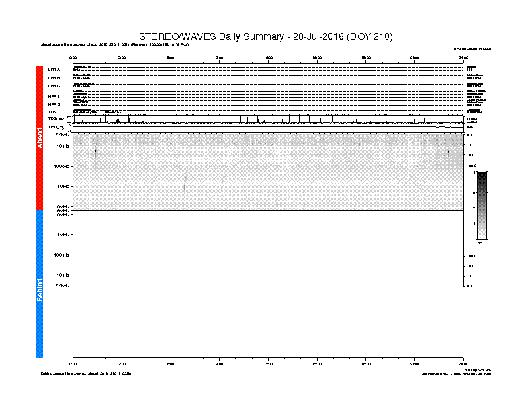Click 15:00 on the lower time axis

(x=317, y=364)
